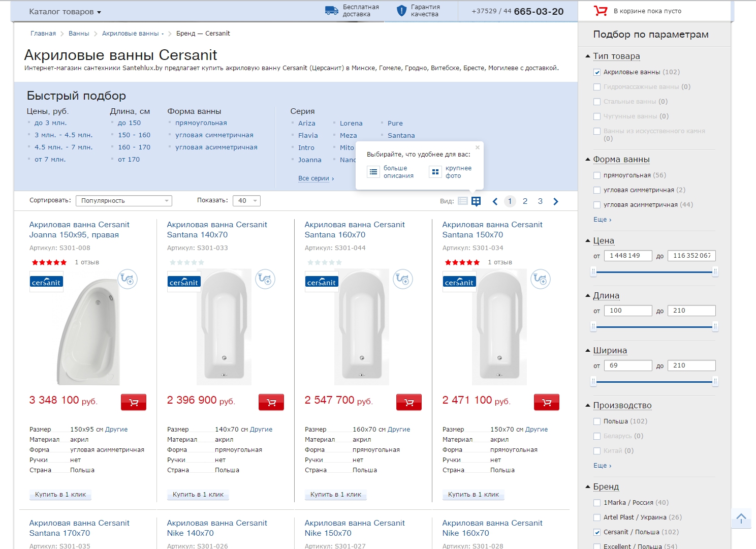The width and height of the screenshot is (756, 549).
Task: Select 'Ariza' series link
Action: pos(307,124)
